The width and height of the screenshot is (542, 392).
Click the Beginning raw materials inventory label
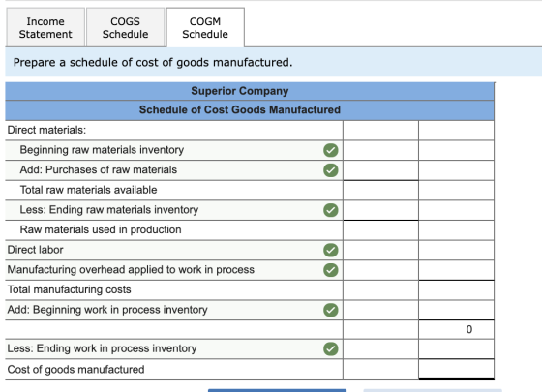(102, 150)
